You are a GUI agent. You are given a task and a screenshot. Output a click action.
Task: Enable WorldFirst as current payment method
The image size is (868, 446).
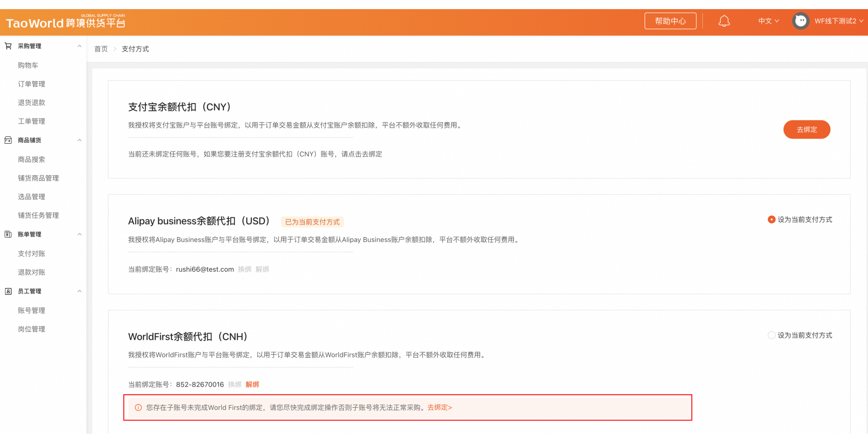pyautogui.click(x=771, y=335)
